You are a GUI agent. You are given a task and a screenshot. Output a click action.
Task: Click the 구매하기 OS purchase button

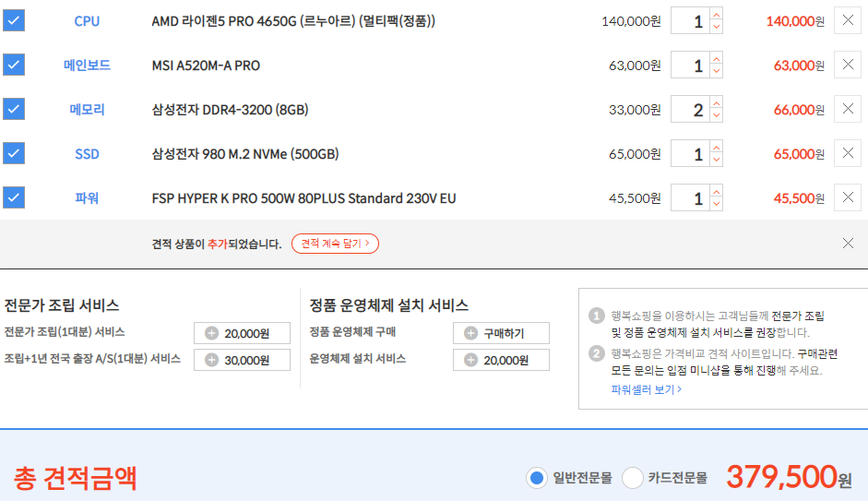[501, 333]
